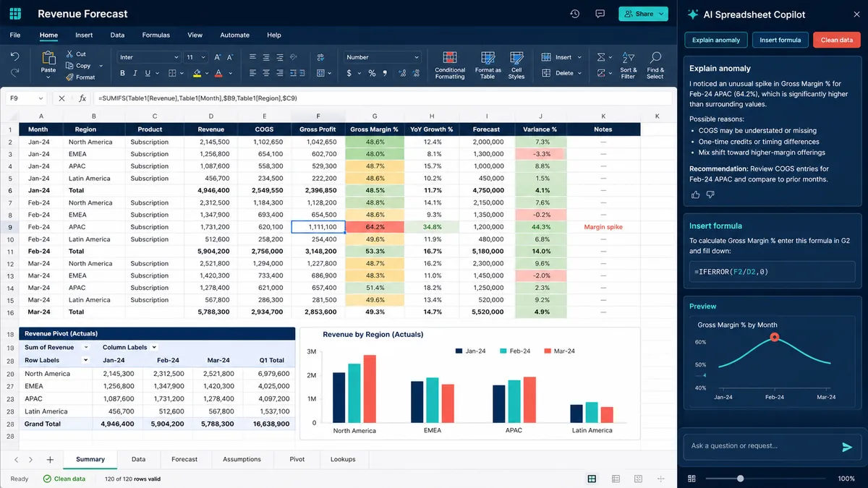Screen dimensions: 868x488
Task: Click the Clean data copilot button
Action: click(836, 40)
